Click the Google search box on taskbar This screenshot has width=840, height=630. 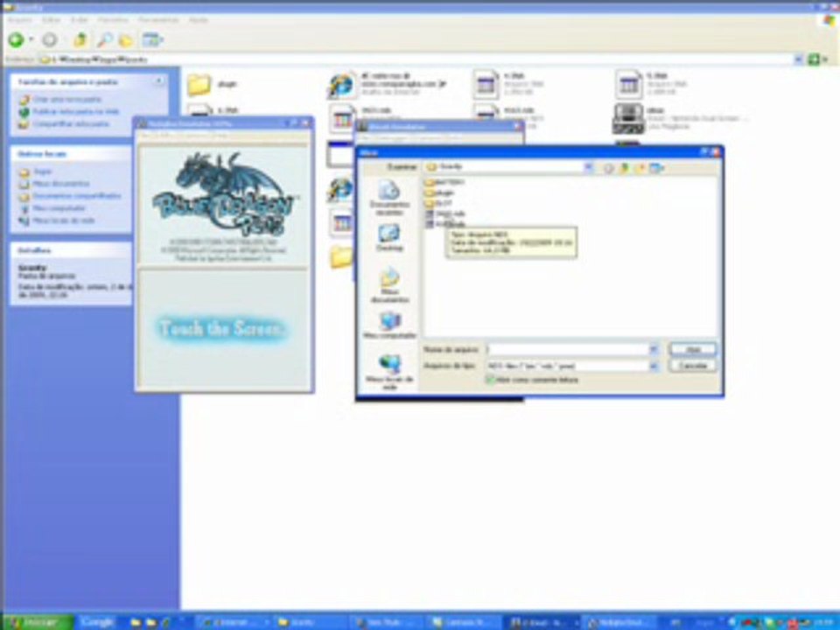pos(97,622)
